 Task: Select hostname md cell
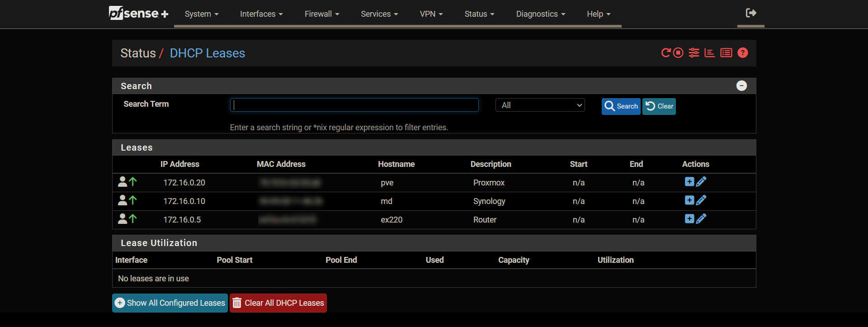387,201
